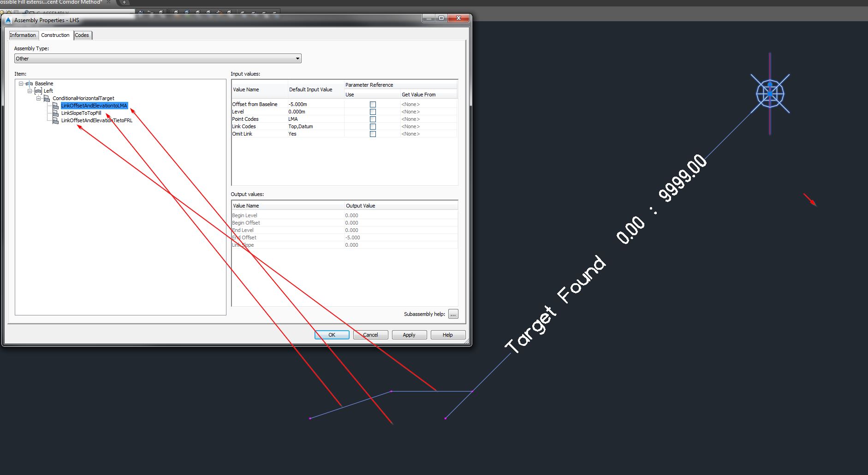Toggle the Use checkbox for Omit Link
Viewport: 868px width, 475px height.
coord(372,134)
